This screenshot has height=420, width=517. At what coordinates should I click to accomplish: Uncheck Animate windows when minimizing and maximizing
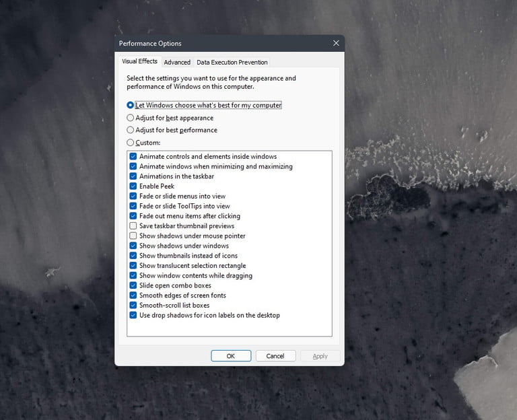(133, 166)
